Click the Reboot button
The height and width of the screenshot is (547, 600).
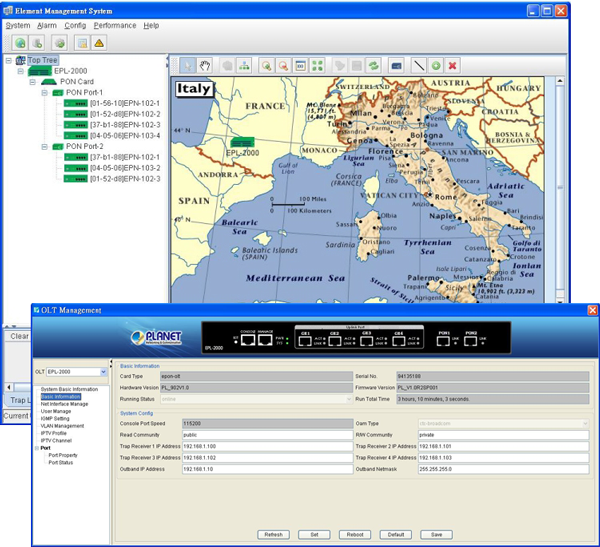click(x=355, y=535)
